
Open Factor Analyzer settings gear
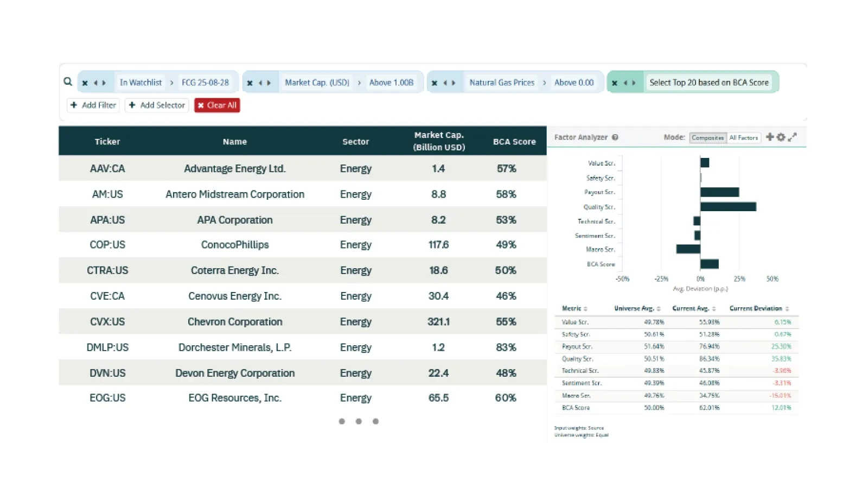tap(781, 137)
